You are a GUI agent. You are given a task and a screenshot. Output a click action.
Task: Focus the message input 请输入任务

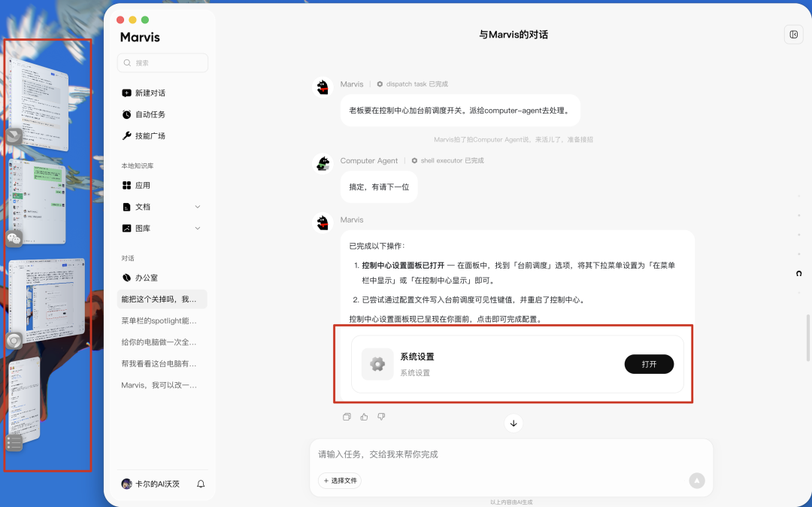tap(511, 454)
